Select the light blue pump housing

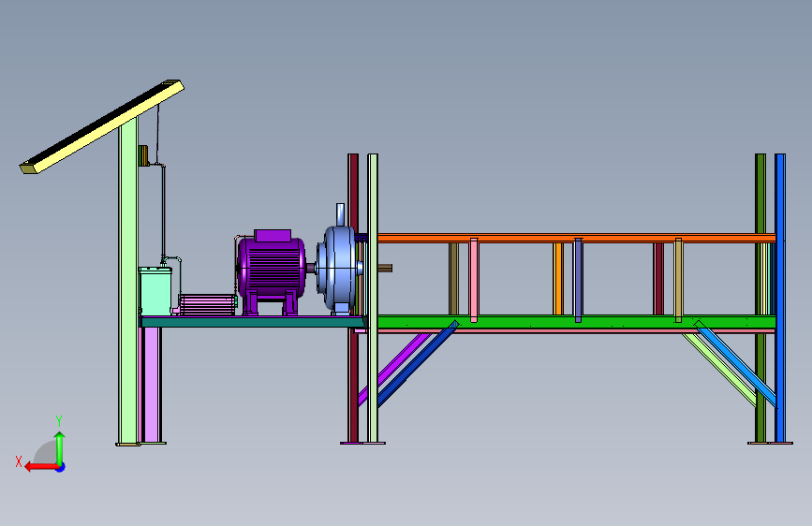pyautogui.click(x=338, y=268)
